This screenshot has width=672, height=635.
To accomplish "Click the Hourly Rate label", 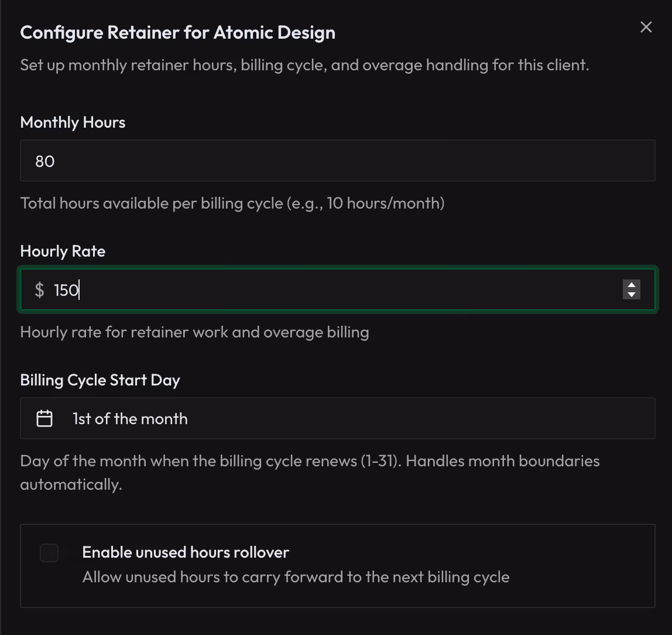I will pyautogui.click(x=63, y=251).
